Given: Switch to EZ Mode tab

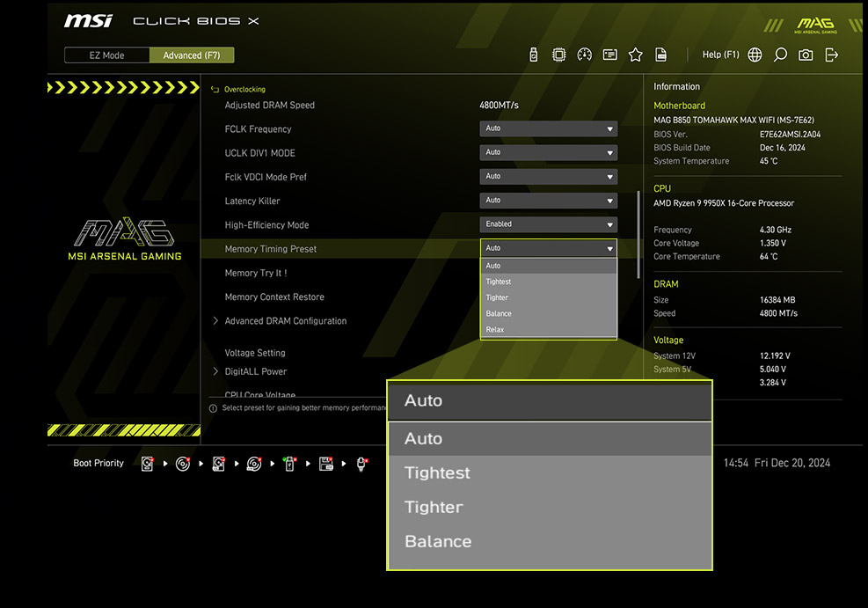Looking at the screenshot, I should pos(106,55).
